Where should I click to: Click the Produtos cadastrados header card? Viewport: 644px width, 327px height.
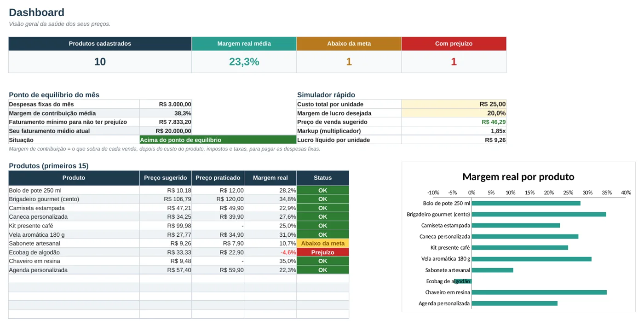point(100,44)
